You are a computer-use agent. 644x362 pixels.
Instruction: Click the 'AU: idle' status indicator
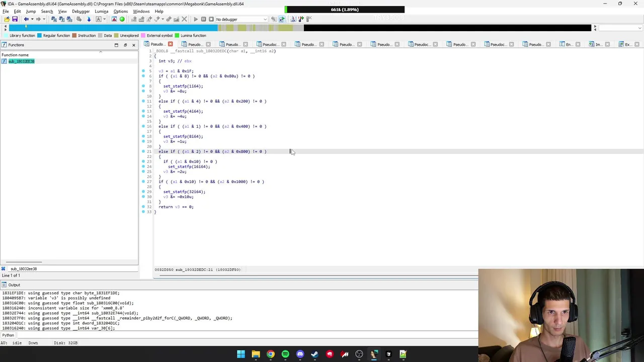(11, 343)
